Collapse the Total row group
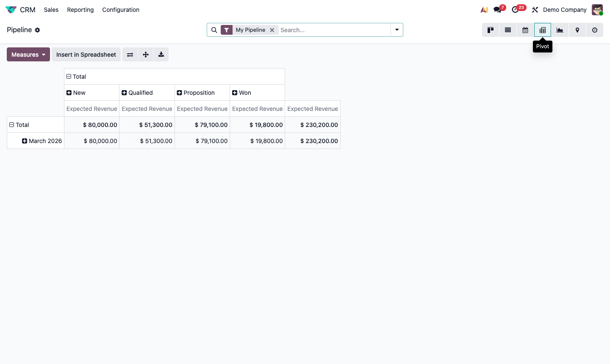This screenshot has width=610, height=364. tap(11, 124)
